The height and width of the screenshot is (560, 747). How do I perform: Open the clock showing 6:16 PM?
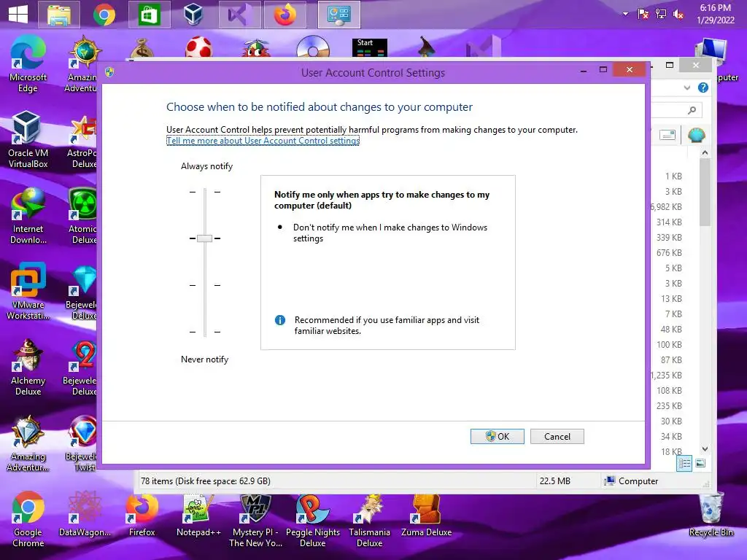tap(715, 14)
